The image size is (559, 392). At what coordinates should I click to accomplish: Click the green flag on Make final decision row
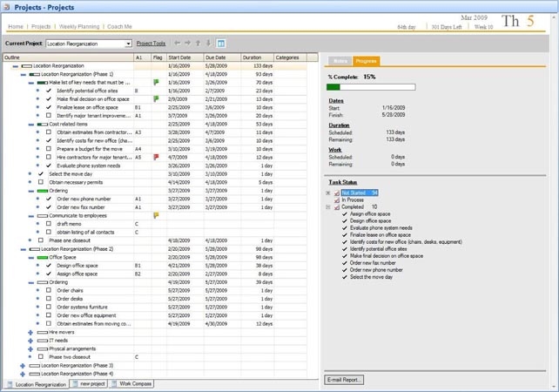click(x=156, y=98)
